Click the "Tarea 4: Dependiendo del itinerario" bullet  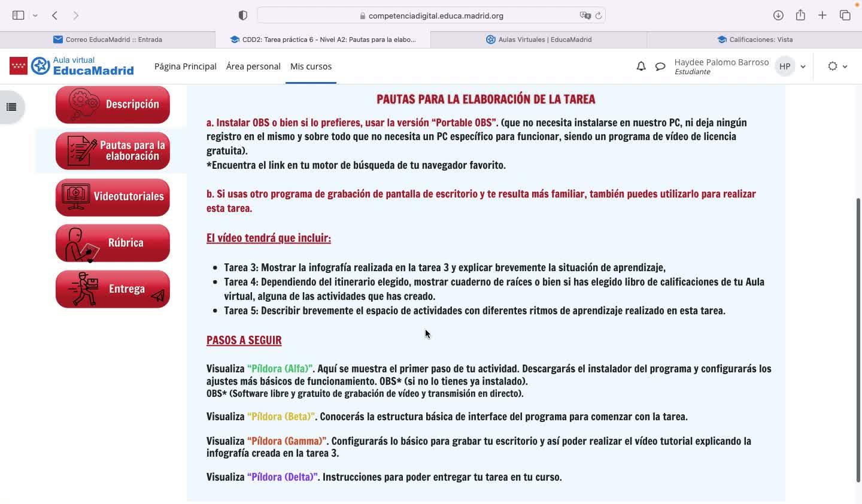[494, 289]
